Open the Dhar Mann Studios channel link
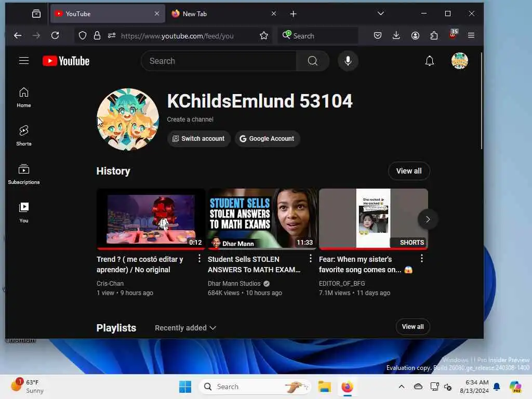The height and width of the screenshot is (399, 532). tap(234, 283)
